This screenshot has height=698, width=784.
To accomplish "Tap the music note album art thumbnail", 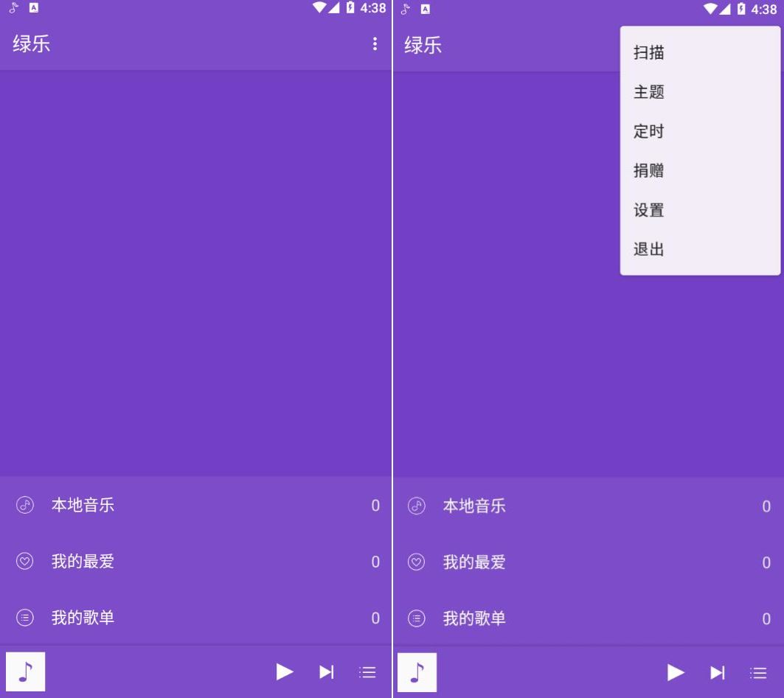I will click(x=26, y=671).
